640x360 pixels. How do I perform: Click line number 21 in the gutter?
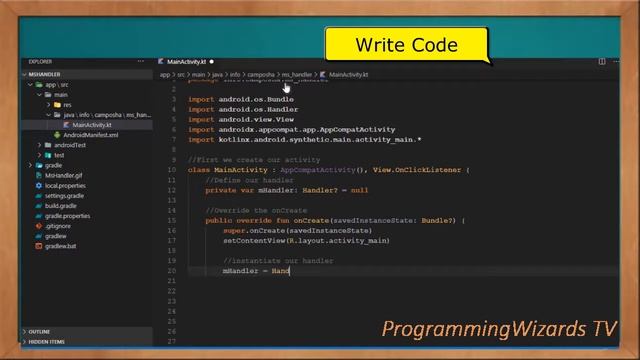(172, 281)
